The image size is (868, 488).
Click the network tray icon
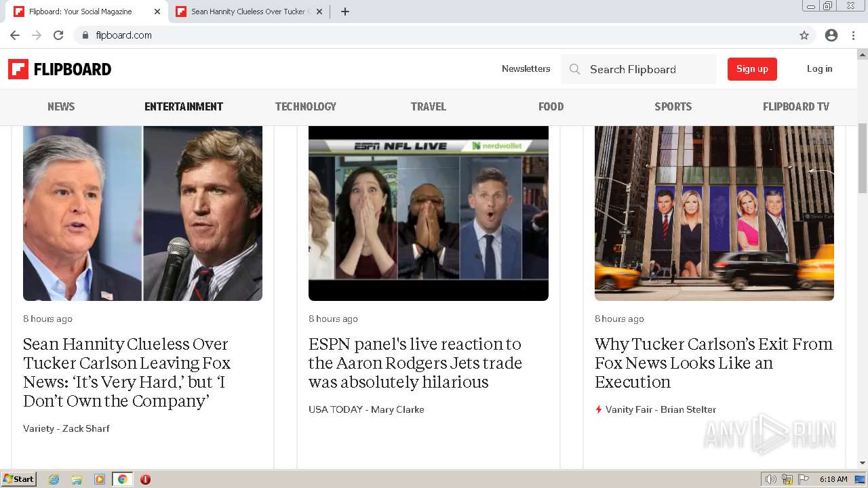pyautogui.click(x=787, y=479)
